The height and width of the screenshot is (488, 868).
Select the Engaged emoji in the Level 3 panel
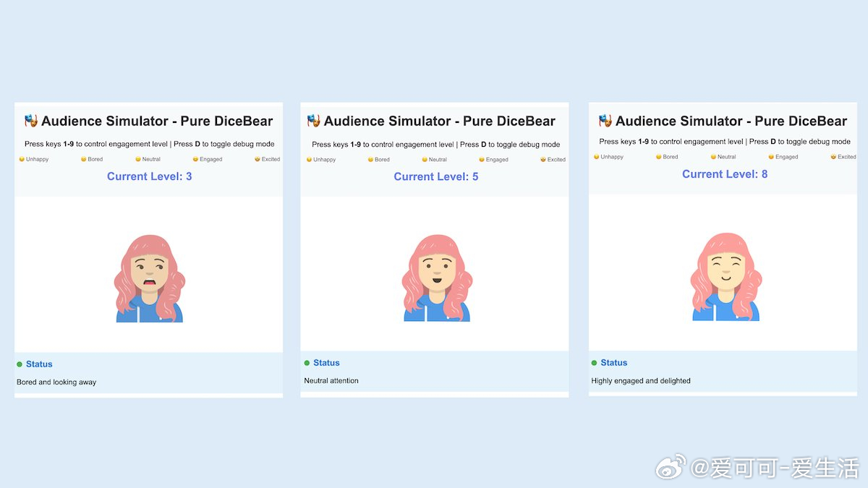point(195,159)
